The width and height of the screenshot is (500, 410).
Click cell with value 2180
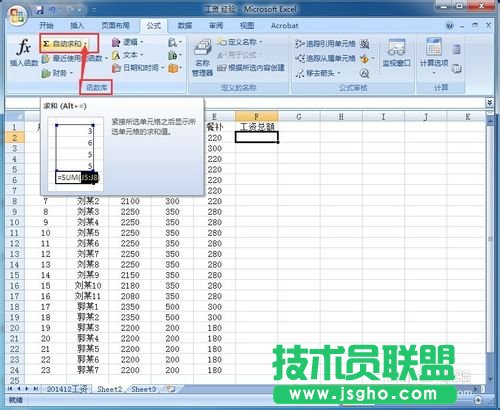point(130,286)
